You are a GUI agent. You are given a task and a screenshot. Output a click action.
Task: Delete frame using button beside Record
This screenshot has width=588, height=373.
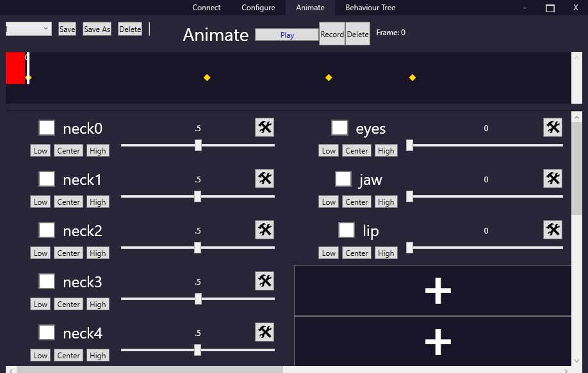click(x=357, y=34)
